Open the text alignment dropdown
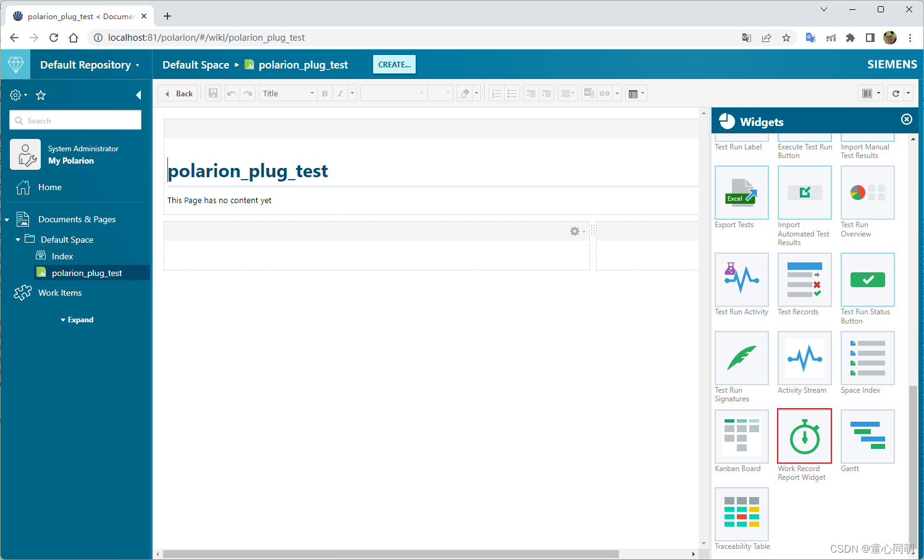 [x=568, y=94]
